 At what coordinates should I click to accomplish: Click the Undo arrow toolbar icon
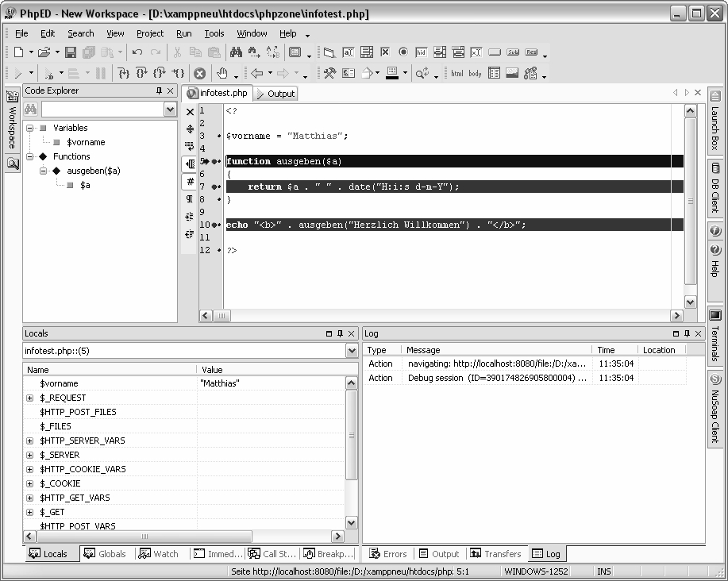click(137, 52)
